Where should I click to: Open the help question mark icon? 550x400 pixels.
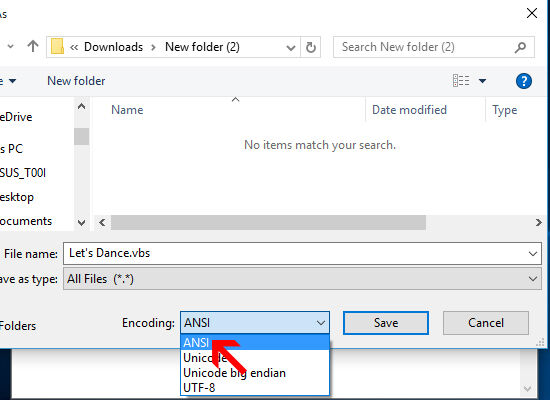point(524,81)
